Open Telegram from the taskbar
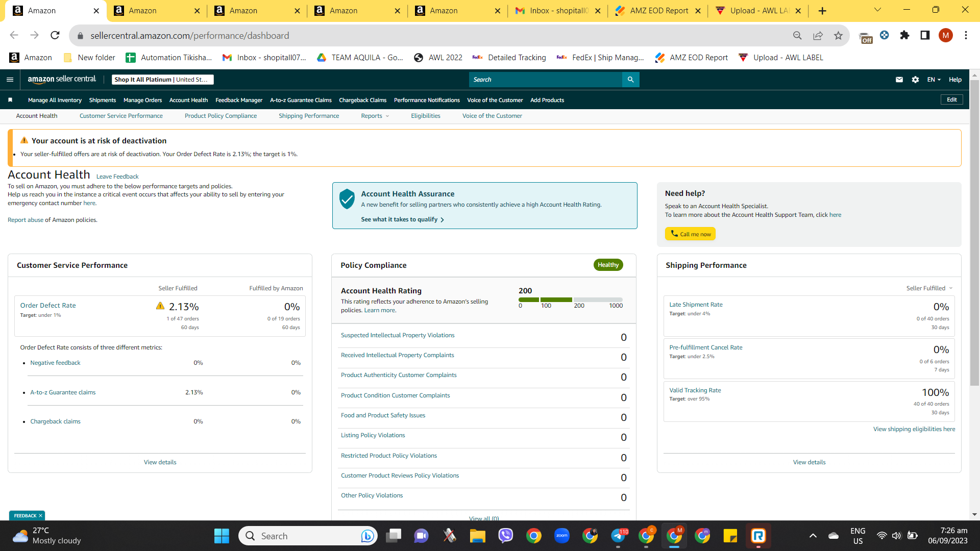The height and width of the screenshot is (551, 980). tap(618, 536)
